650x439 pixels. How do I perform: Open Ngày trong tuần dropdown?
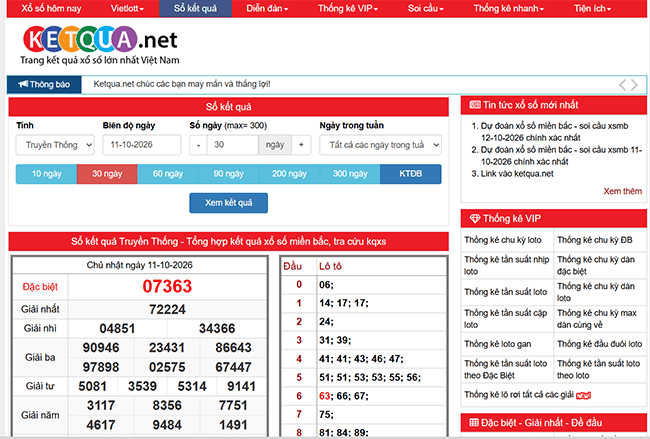point(380,145)
